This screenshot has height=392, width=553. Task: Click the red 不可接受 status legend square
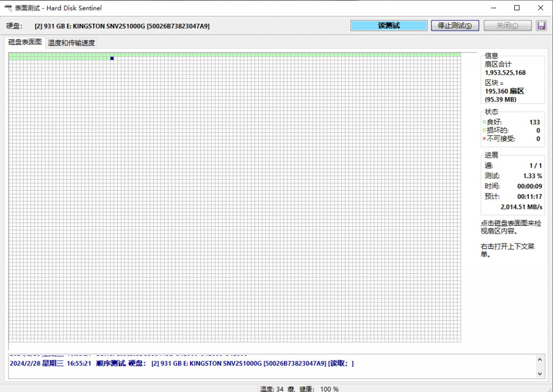(485, 139)
